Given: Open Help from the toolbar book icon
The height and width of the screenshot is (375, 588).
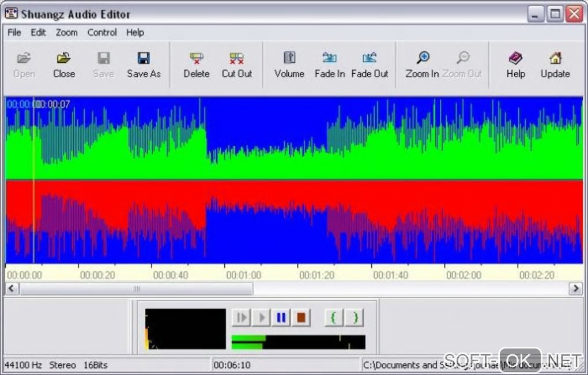Looking at the screenshot, I should [x=515, y=58].
